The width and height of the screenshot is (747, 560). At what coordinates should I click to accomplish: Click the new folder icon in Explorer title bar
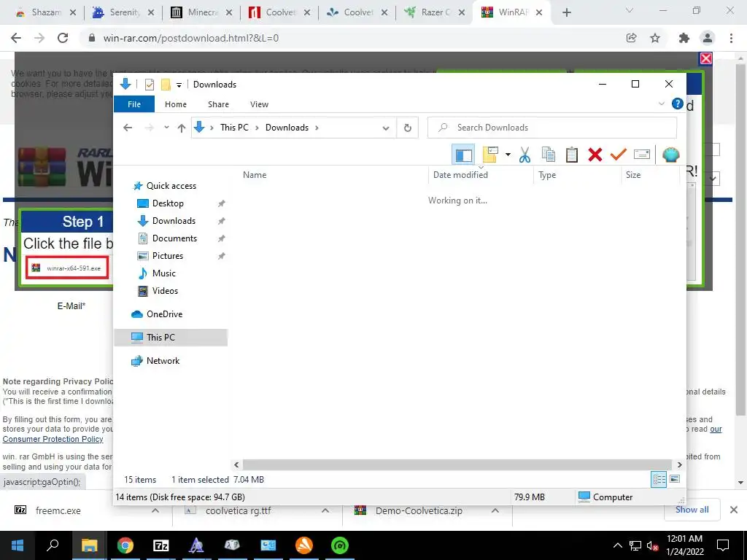[x=166, y=85]
